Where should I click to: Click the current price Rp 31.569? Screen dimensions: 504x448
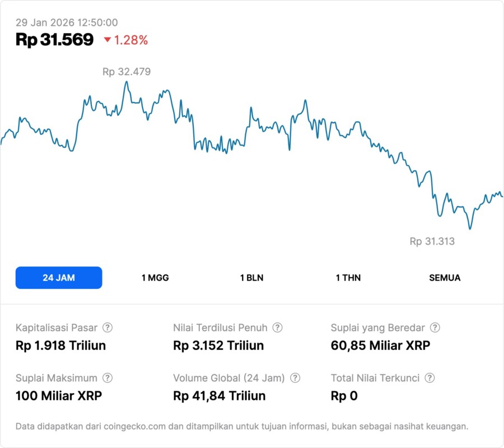pos(54,40)
